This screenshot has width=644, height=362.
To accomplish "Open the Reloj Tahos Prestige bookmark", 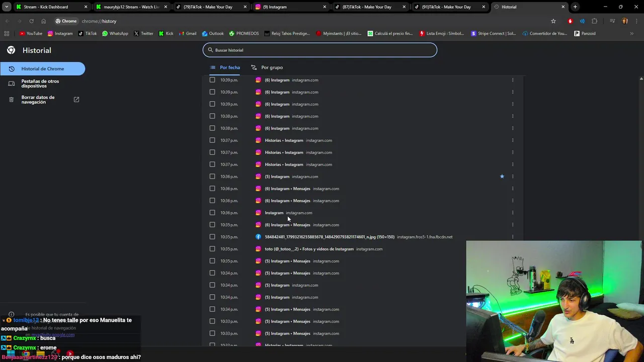I will [x=287, y=34].
